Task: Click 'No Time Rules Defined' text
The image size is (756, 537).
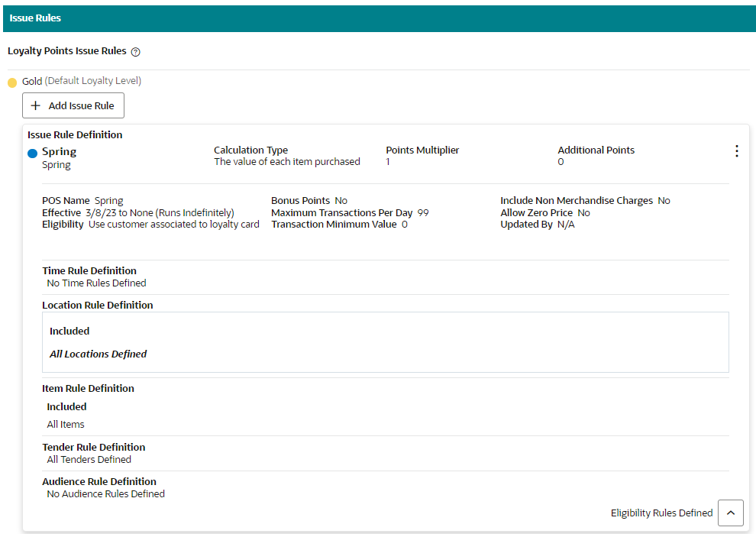Action: (x=96, y=283)
